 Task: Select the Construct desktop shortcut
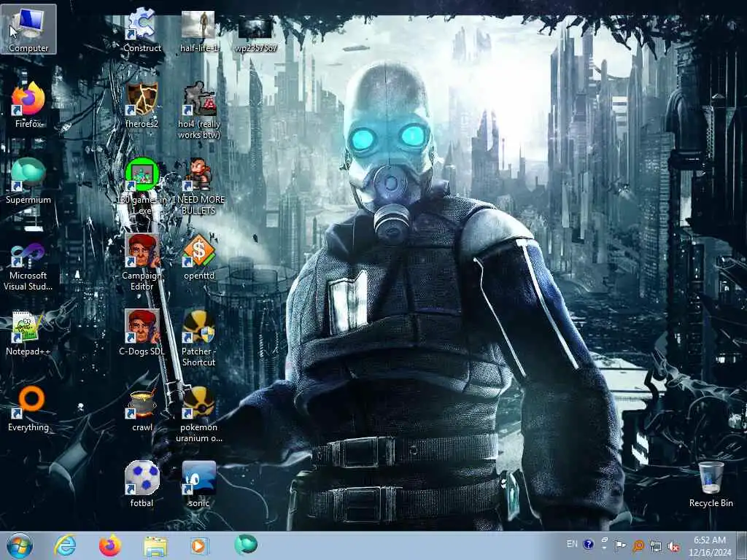click(142, 29)
